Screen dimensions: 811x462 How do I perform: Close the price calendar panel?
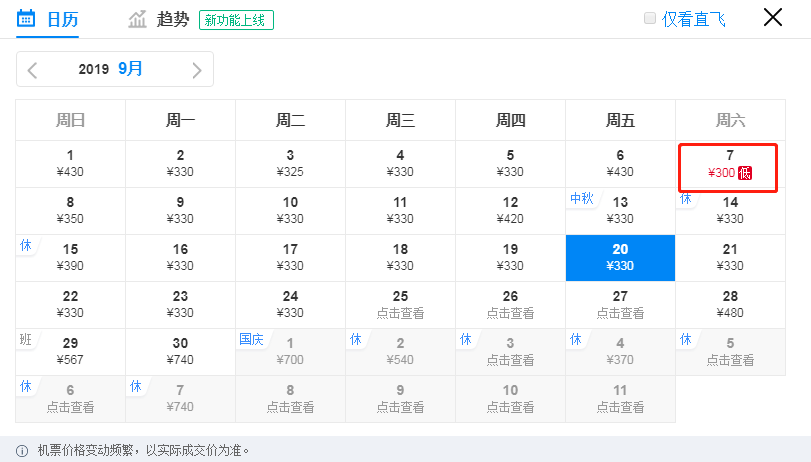pos(773,17)
